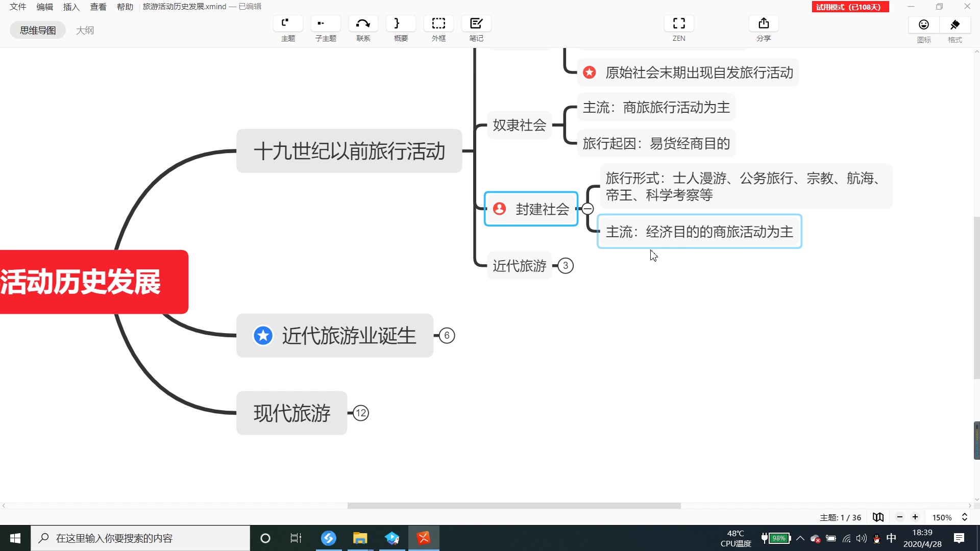The image size is (980, 551).
Task: Open the 帮助 menu
Action: tap(125, 7)
